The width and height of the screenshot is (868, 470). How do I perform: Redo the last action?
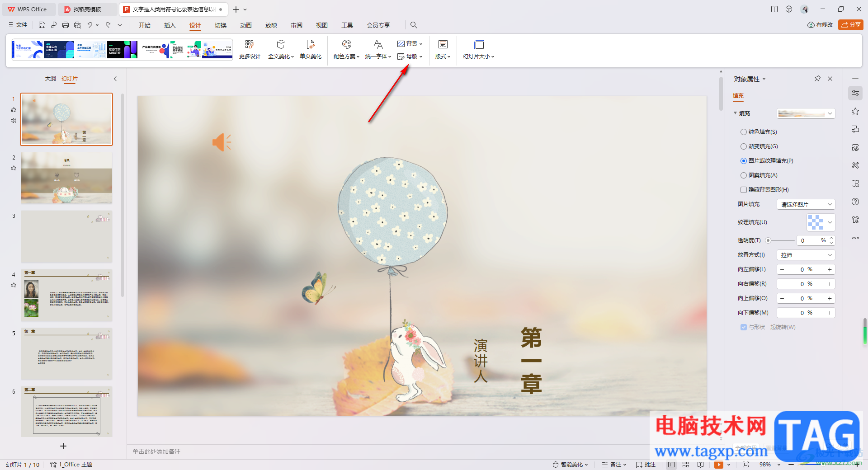click(108, 25)
